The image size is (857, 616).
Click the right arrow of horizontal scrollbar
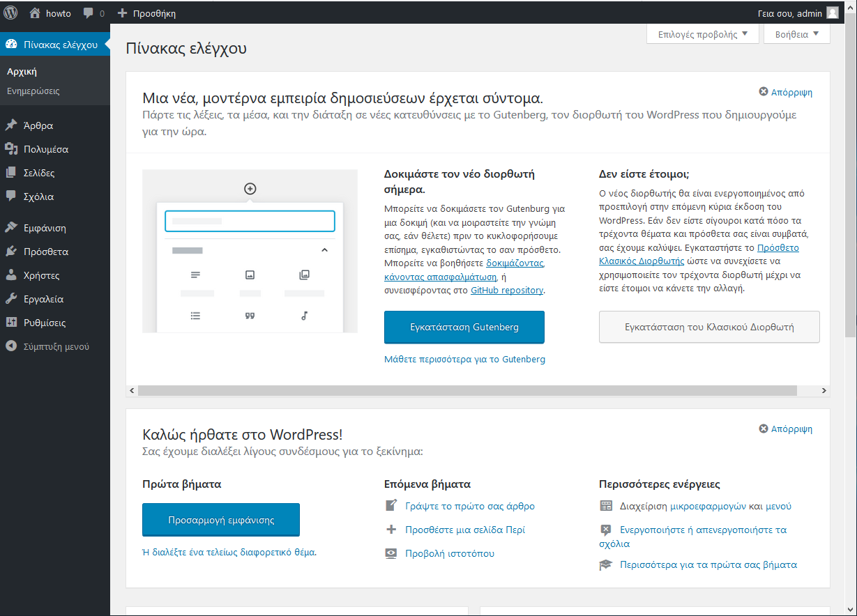(824, 391)
